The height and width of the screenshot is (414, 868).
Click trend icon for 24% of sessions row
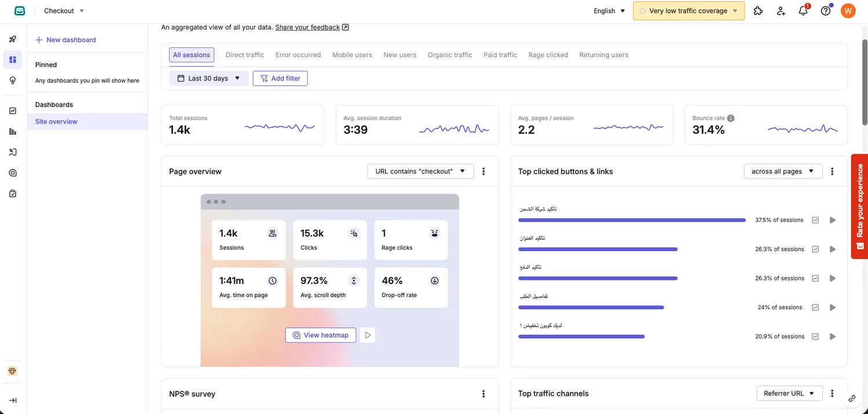click(815, 308)
